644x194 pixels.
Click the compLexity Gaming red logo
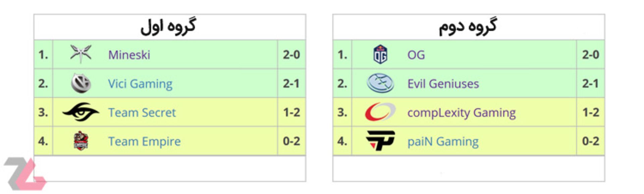tap(380, 112)
